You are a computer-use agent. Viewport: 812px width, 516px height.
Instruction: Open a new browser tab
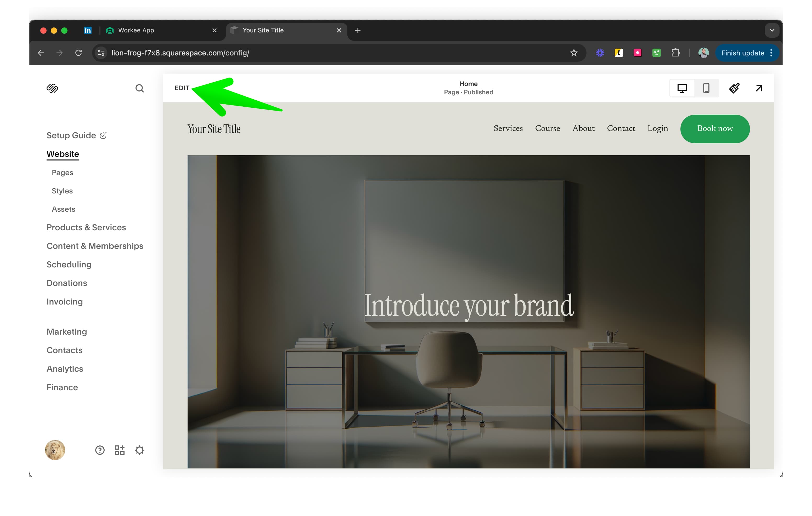(358, 30)
